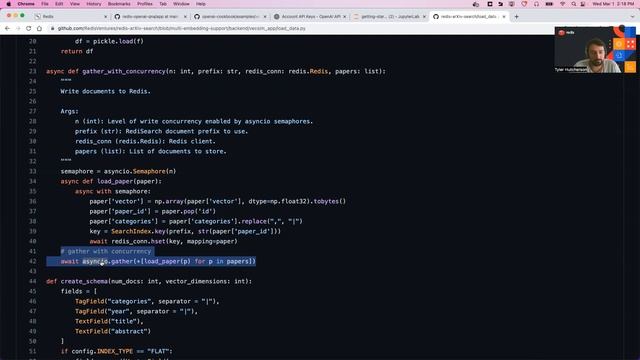Open Control Center in menu bar

coord(583,4)
